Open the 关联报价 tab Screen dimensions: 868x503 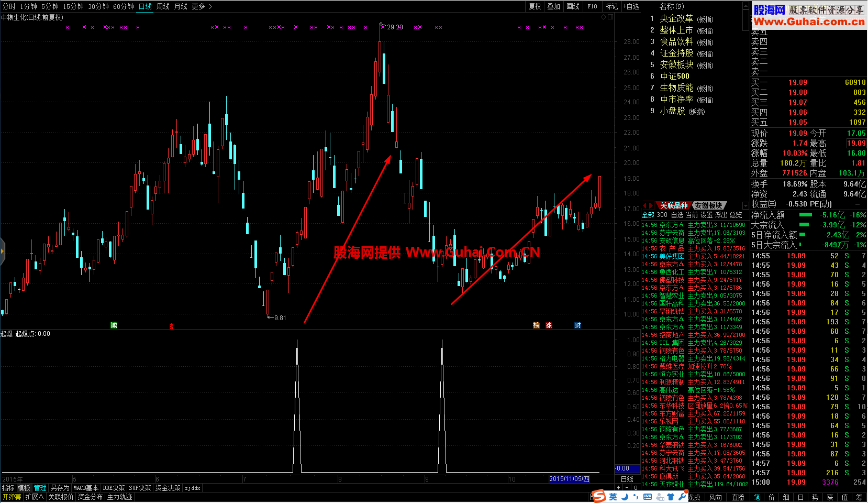[x=61, y=497]
